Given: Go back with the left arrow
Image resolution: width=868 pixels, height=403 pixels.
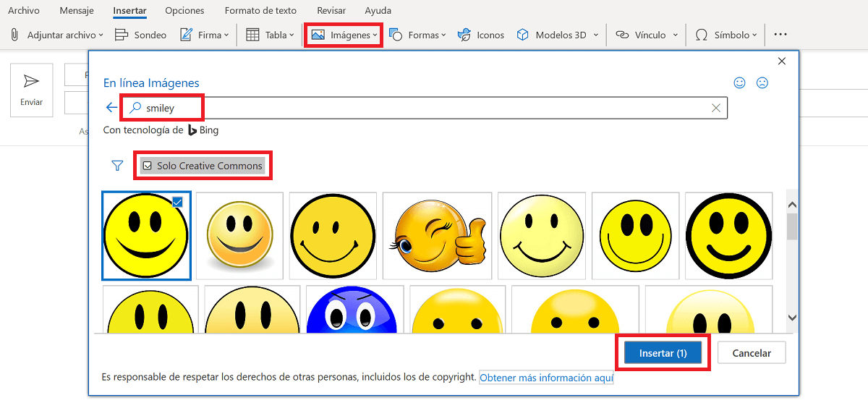Looking at the screenshot, I should click(x=111, y=107).
